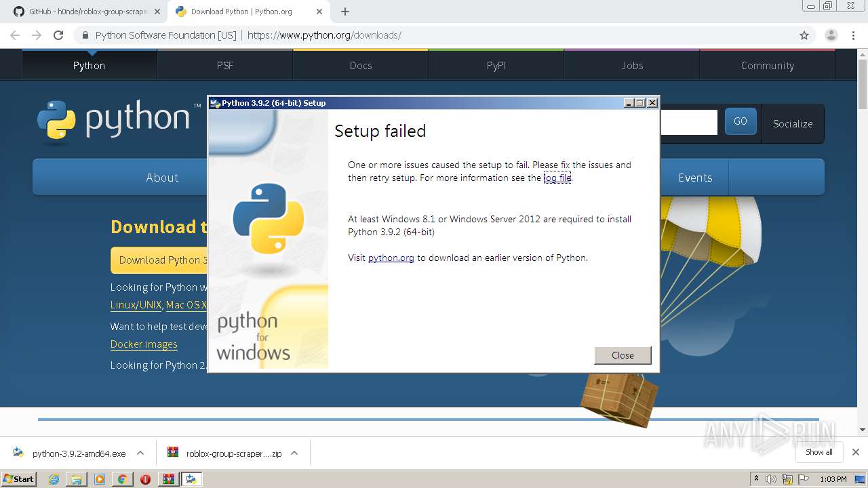This screenshot has width=868, height=488.
Task: Open downloaded python-3.9.2-amd64.exe
Action: pyautogui.click(x=71, y=453)
